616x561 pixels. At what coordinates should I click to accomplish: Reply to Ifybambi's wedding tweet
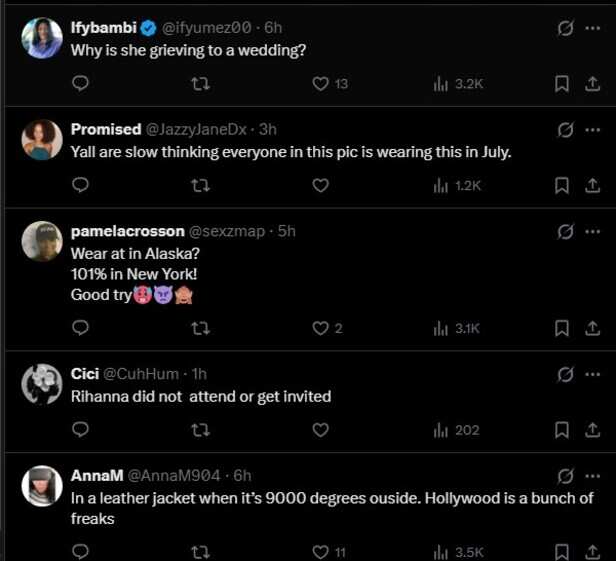click(81, 84)
